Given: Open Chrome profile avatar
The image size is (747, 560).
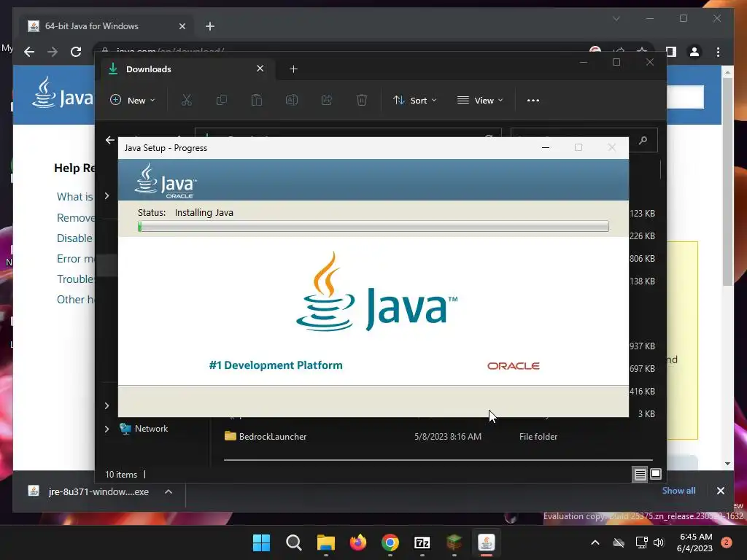Looking at the screenshot, I should (694, 52).
